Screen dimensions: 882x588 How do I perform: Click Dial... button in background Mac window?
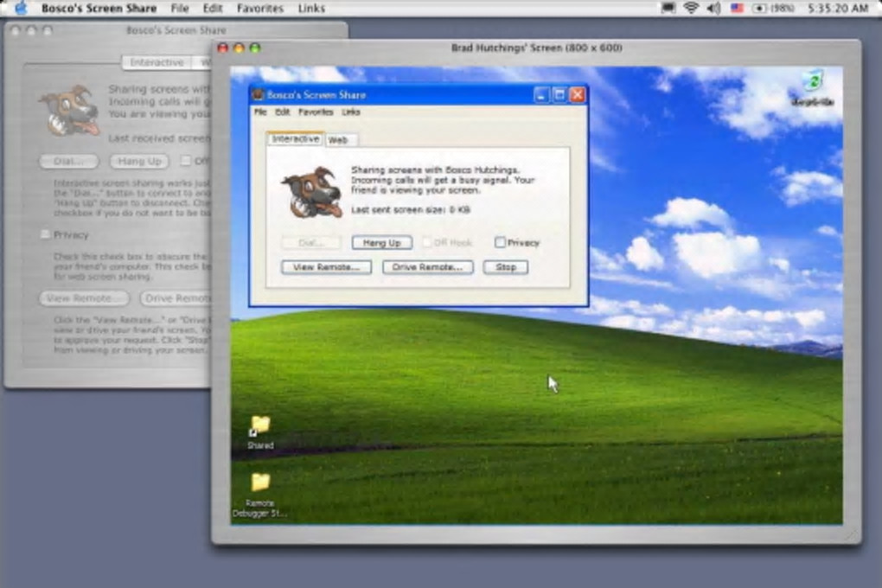tap(69, 162)
